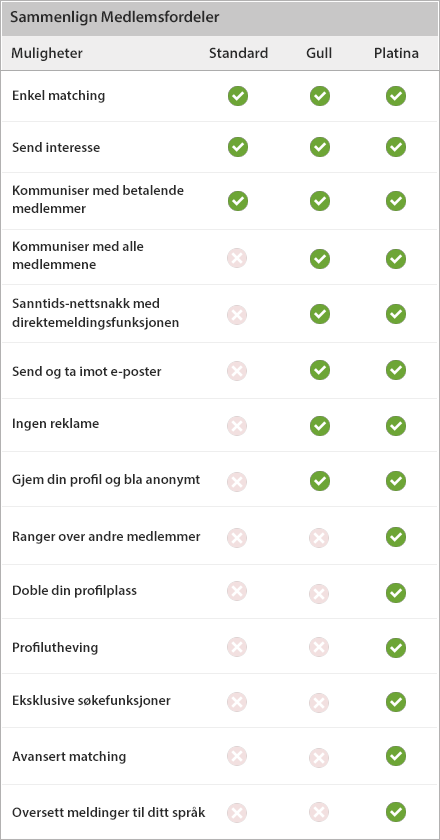Click Standard checkmark for Enkel matching

pyautogui.click(x=238, y=96)
